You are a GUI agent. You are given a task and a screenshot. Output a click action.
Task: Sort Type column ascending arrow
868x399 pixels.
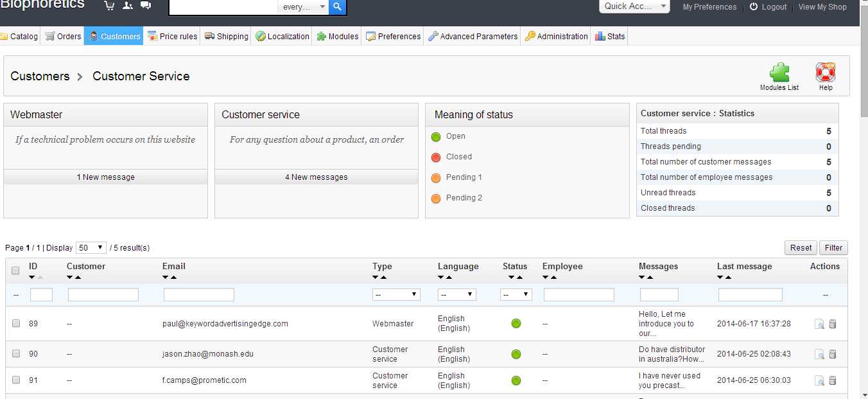(x=383, y=278)
